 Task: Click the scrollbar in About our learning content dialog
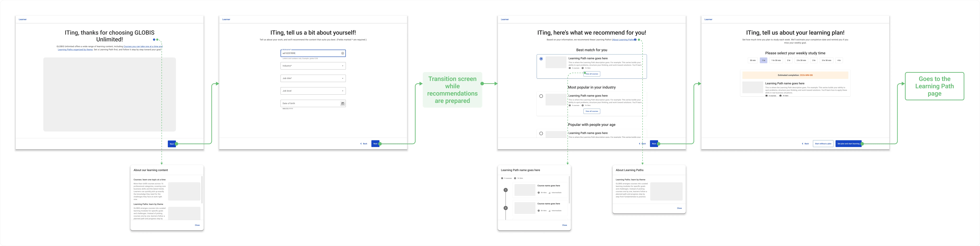[x=202, y=190]
